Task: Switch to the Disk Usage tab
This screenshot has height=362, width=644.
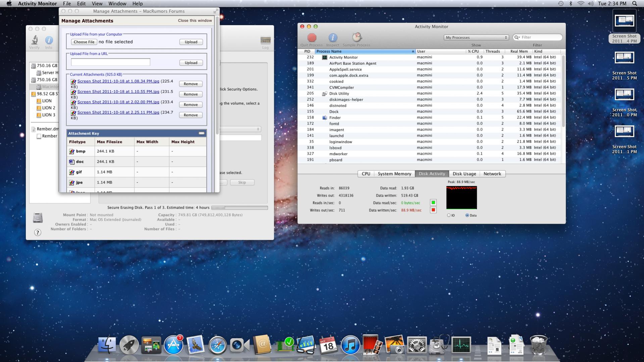Action: tap(464, 174)
